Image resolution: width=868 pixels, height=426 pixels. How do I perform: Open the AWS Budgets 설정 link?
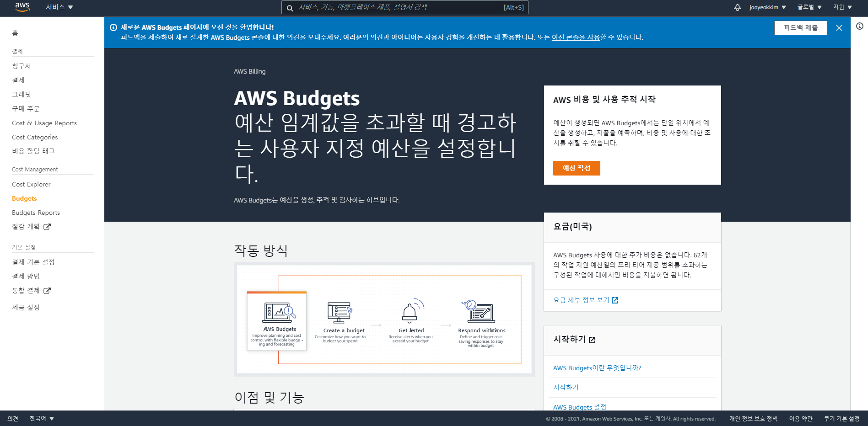click(x=580, y=407)
